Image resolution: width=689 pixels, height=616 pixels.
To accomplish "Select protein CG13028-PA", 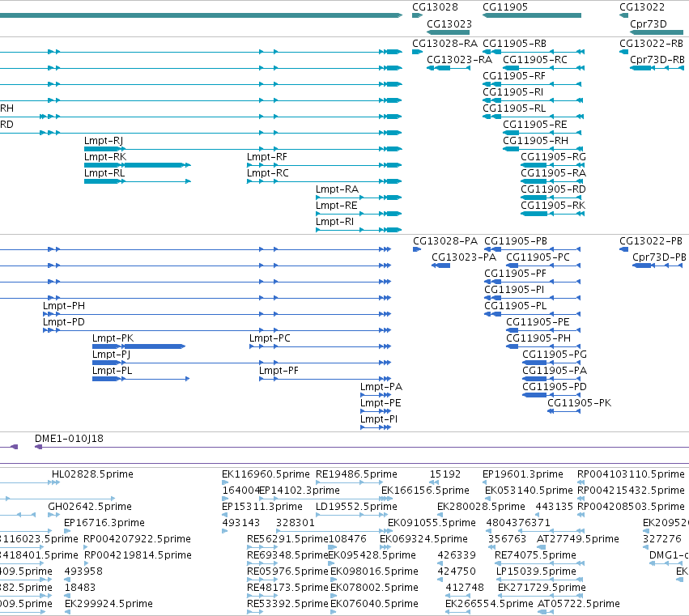I will coord(445,241).
